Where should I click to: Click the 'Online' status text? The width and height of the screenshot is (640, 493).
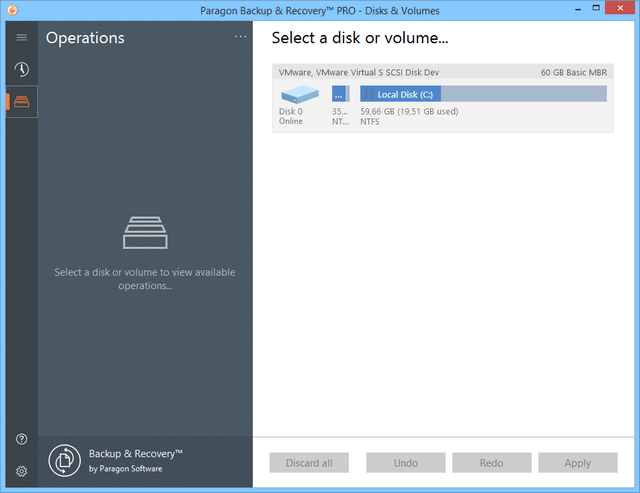[291, 121]
